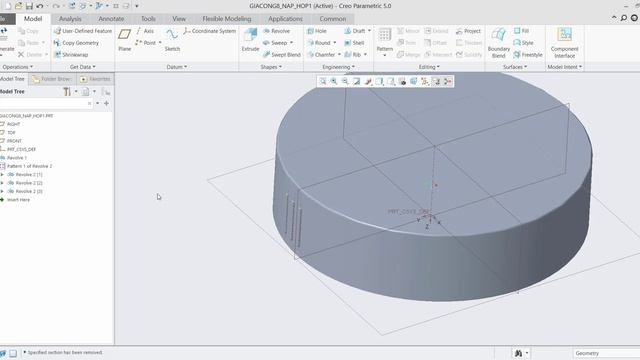This screenshot has height=360, width=640.
Task: Open the Style surface tool
Action: point(523,43)
